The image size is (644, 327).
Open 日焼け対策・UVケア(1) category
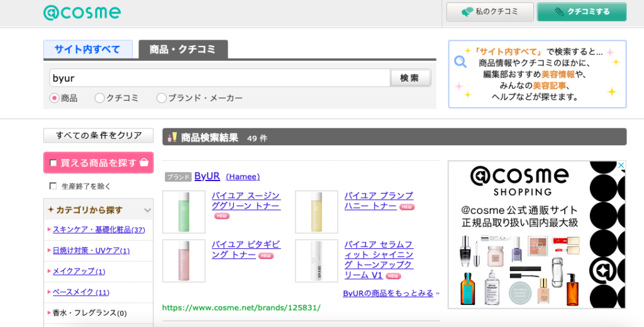pos(91,250)
